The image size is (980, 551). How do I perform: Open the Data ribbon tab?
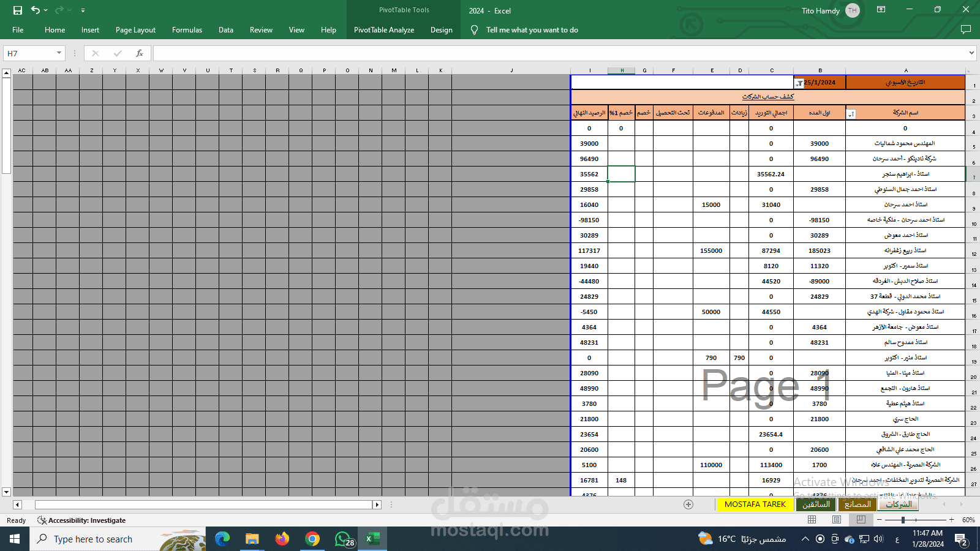pyautogui.click(x=226, y=30)
